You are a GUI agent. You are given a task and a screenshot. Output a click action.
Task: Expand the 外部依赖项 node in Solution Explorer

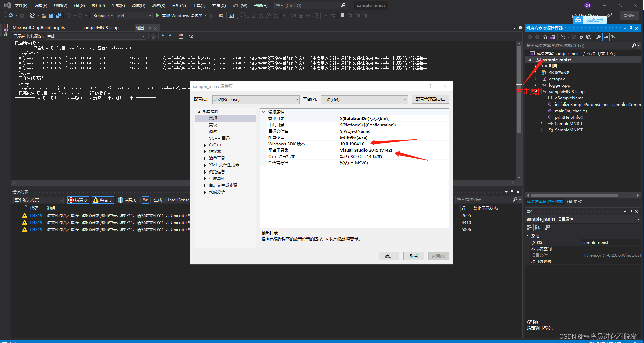click(x=536, y=73)
